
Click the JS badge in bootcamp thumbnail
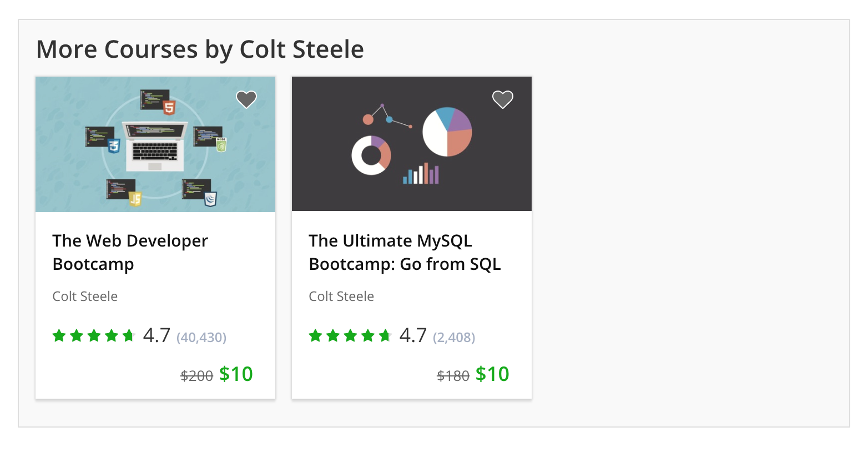pos(135,198)
